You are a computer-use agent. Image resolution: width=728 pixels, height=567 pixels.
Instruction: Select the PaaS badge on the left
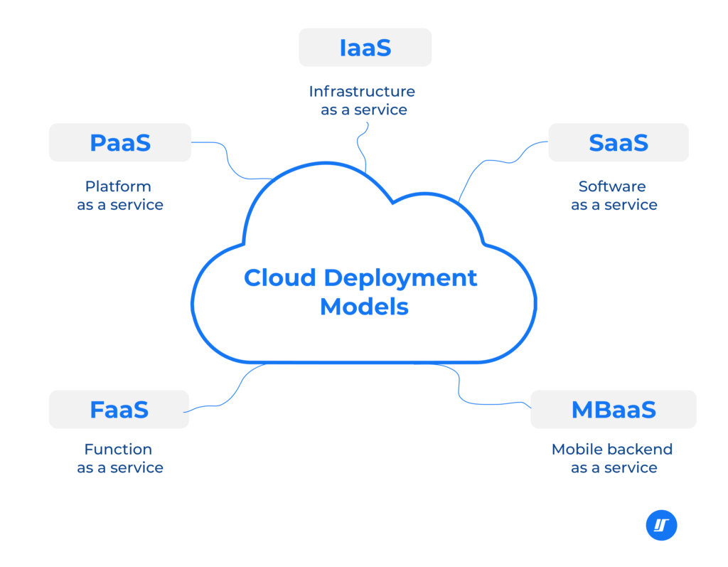(x=119, y=142)
